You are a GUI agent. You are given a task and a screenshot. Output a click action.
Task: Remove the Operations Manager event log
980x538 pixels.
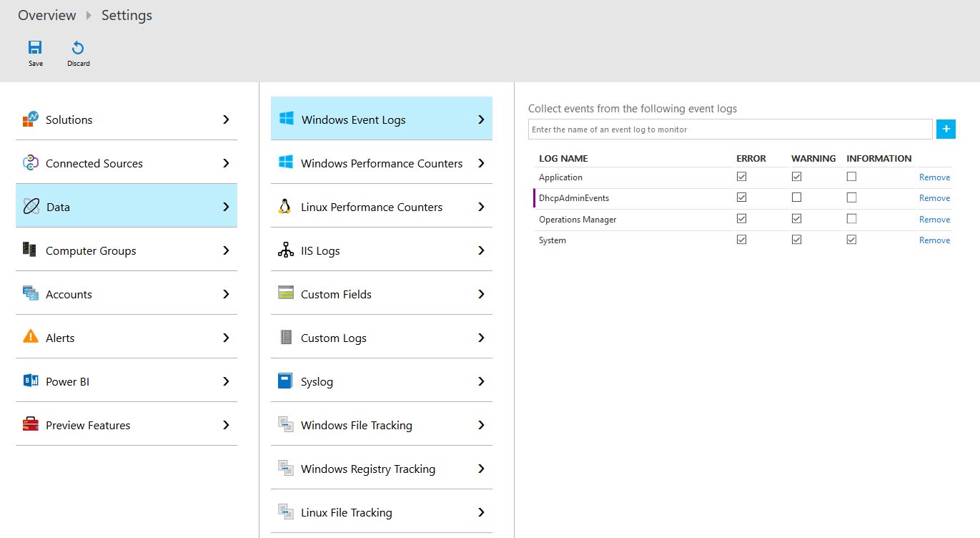point(934,220)
